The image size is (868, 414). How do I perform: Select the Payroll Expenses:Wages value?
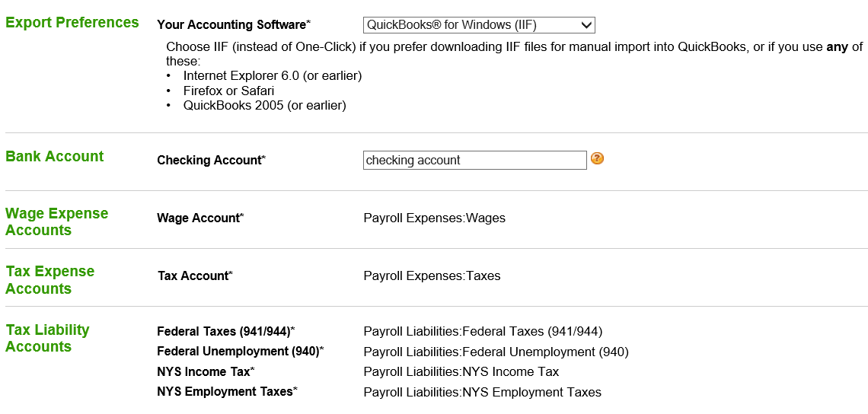[435, 218]
